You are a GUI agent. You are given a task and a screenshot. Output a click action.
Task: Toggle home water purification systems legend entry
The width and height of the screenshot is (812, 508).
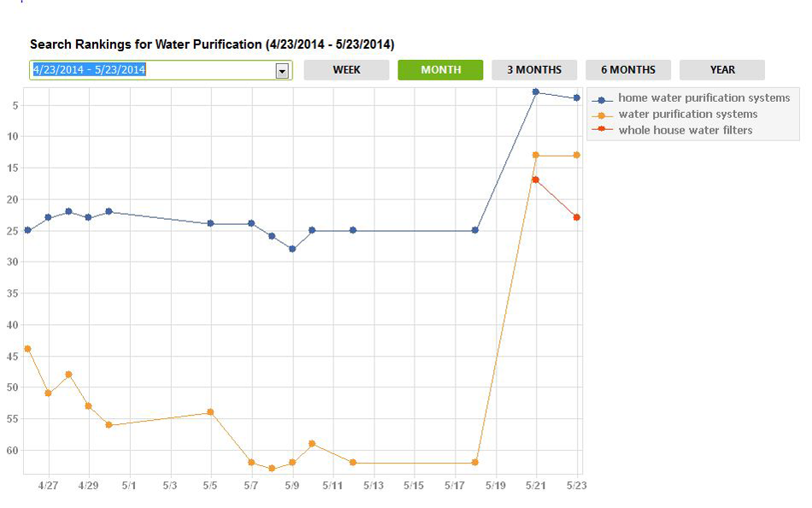pos(703,98)
